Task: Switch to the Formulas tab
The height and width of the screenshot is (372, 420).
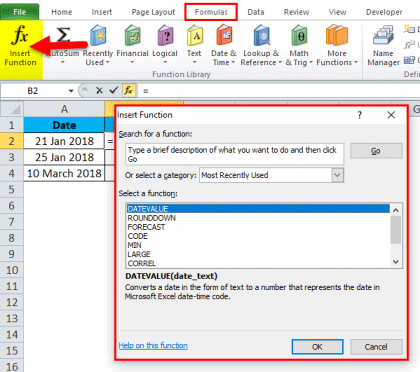Action: [x=211, y=12]
